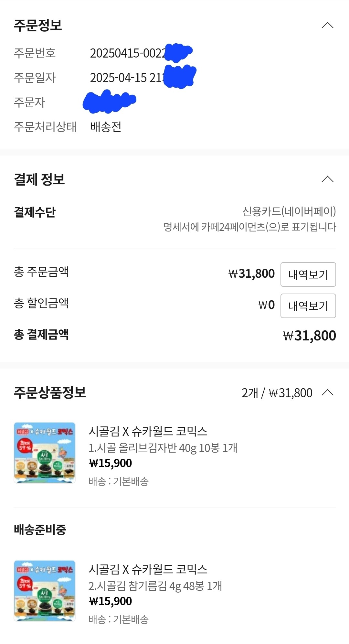Screen dimensions: 349x644
Task: Tap the bold 총 결제금액 ₩31,800 amount
Action: point(309,336)
